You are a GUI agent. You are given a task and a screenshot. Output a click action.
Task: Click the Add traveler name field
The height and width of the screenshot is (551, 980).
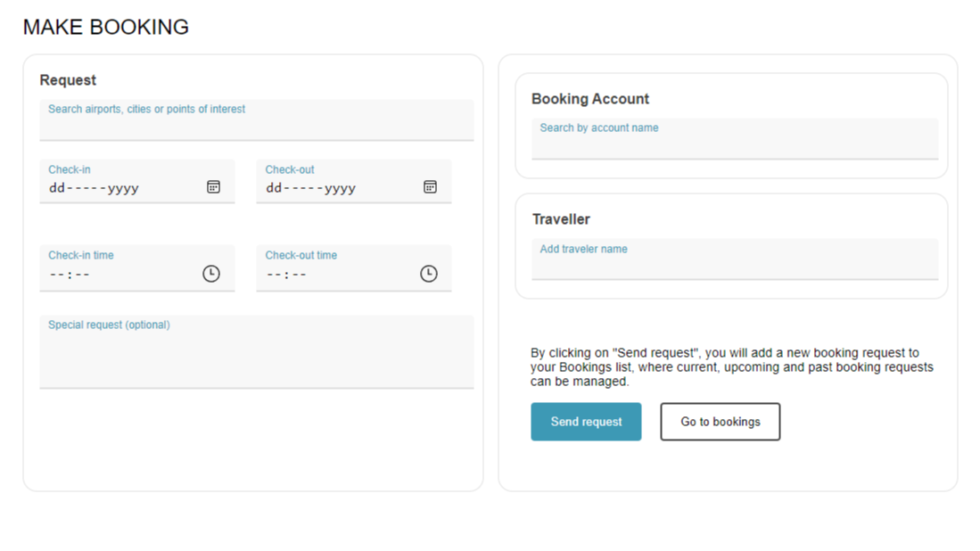pyautogui.click(x=733, y=259)
